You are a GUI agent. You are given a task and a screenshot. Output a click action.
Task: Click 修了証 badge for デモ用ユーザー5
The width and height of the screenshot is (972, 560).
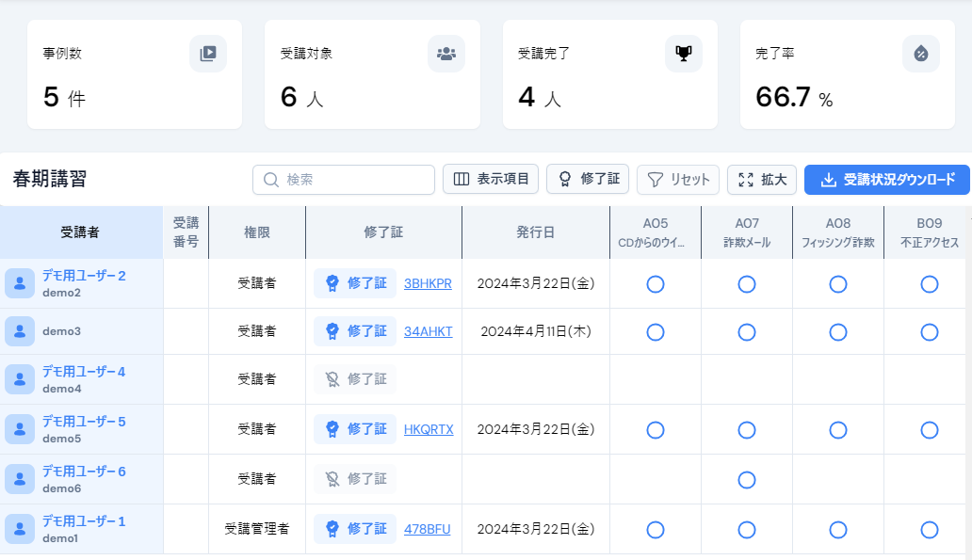coord(355,428)
